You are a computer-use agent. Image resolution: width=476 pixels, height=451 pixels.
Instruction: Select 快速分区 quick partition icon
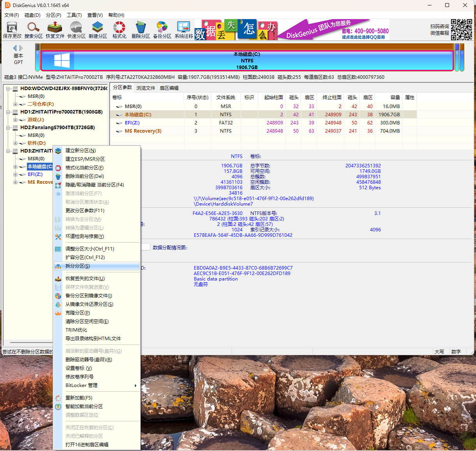pos(76,30)
